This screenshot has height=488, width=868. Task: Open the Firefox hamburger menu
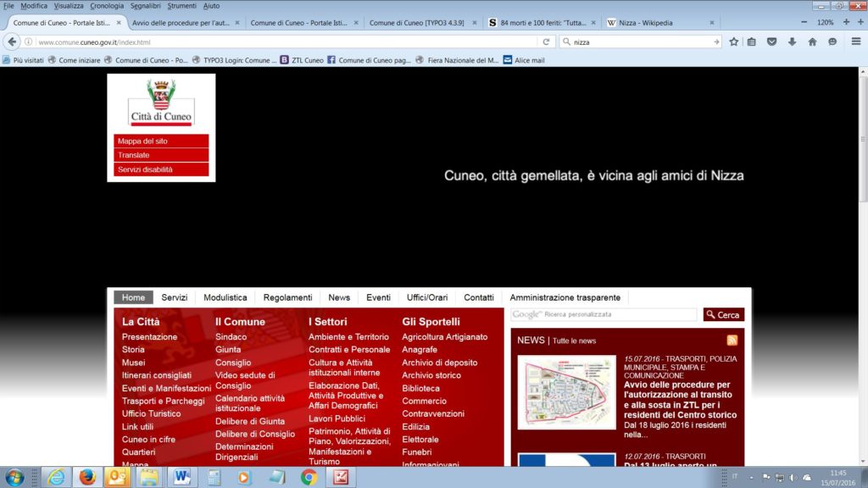click(x=856, y=42)
